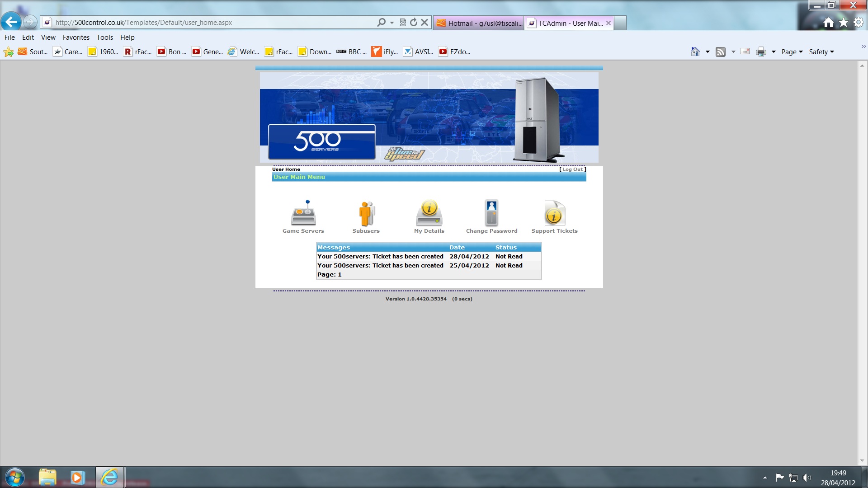Click the IE home icon

coord(828,23)
